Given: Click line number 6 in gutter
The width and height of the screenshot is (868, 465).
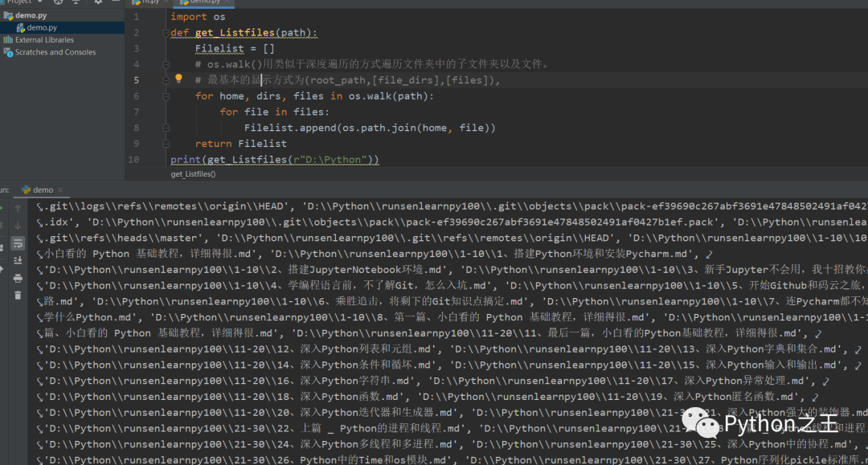Looking at the screenshot, I should coord(136,96).
